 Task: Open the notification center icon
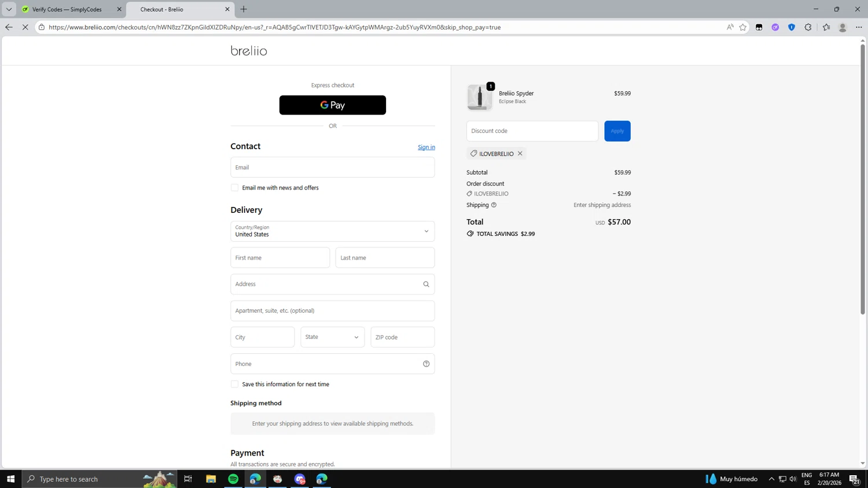pos(854,479)
